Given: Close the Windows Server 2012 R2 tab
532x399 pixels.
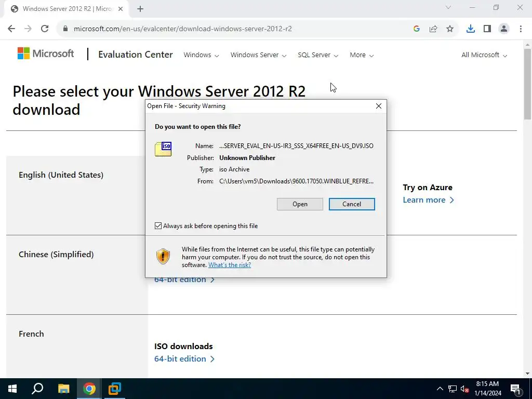Looking at the screenshot, I should pyautogui.click(x=121, y=9).
